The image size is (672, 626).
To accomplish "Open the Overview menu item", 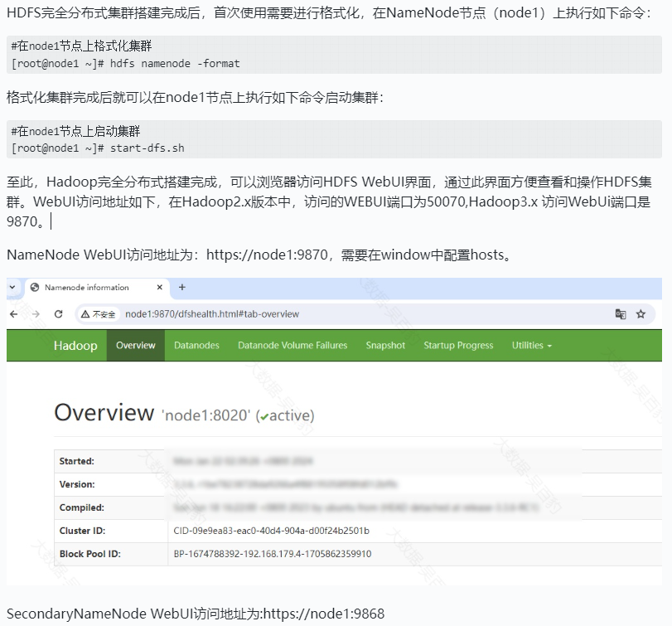I will [x=135, y=346].
